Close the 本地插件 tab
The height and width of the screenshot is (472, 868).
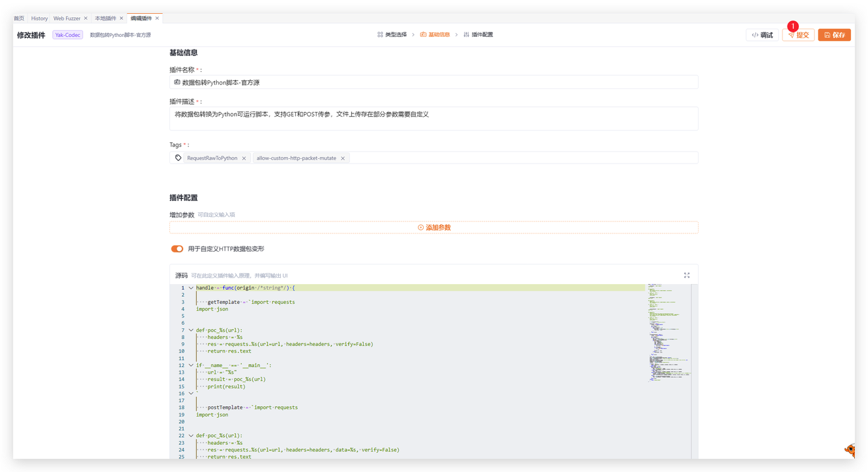point(121,18)
